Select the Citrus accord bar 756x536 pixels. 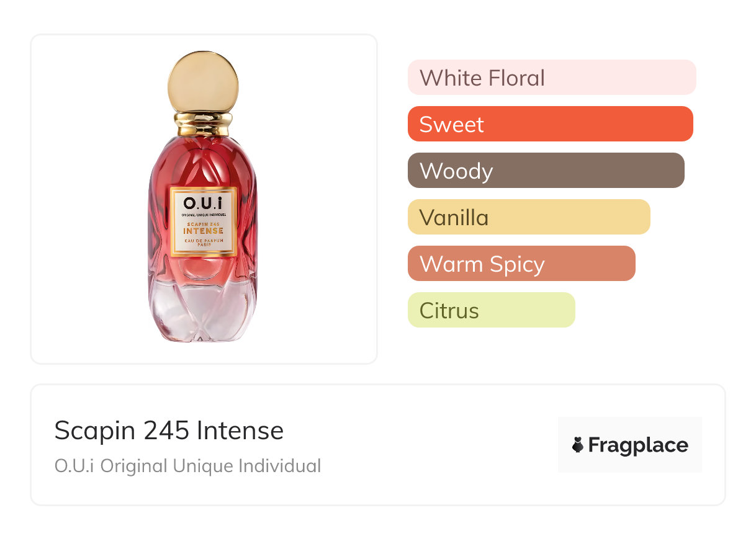click(491, 310)
